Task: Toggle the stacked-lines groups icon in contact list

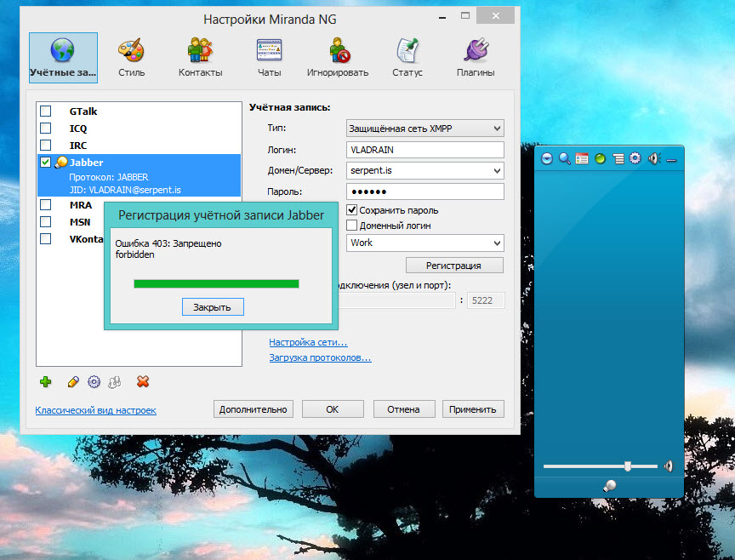Action: 618,159
